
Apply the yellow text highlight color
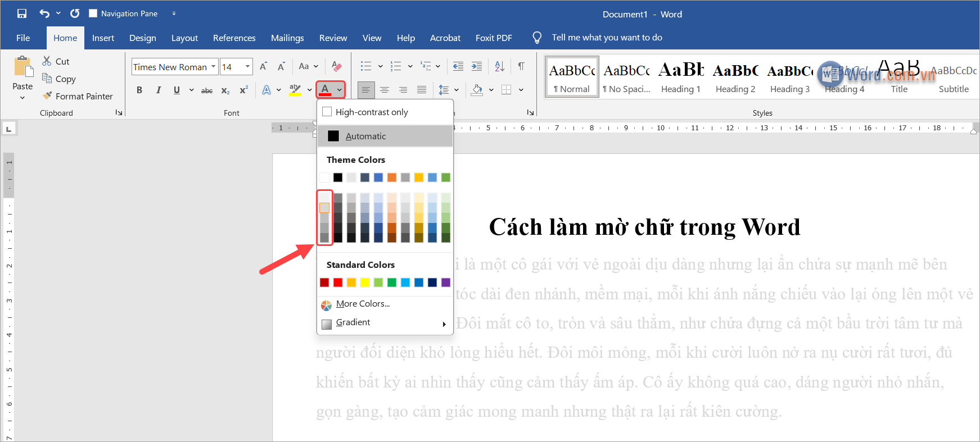point(295,90)
